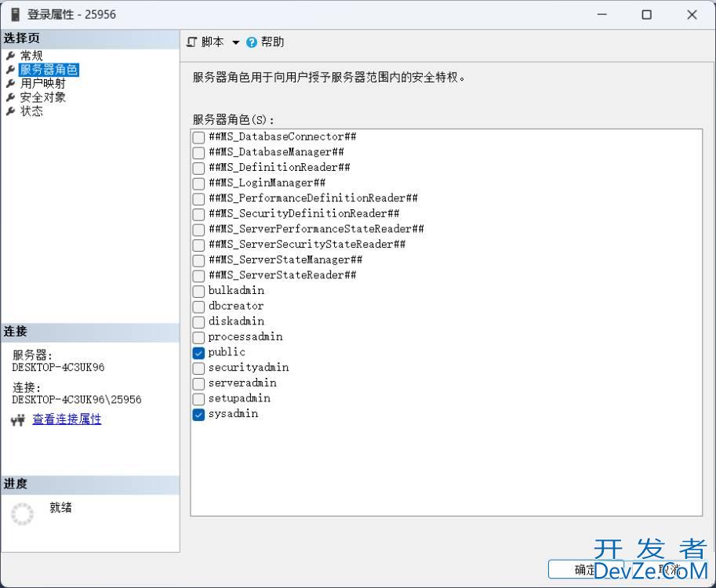
Task: Minimize the 登录属性 window
Action: click(x=602, y=15)
